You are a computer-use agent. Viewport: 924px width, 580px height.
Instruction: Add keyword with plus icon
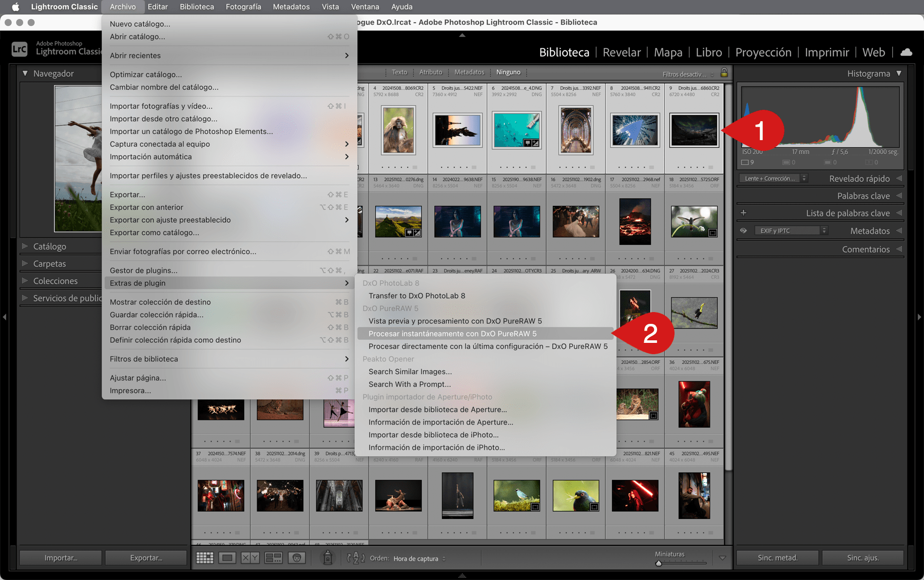click(743, 212)
